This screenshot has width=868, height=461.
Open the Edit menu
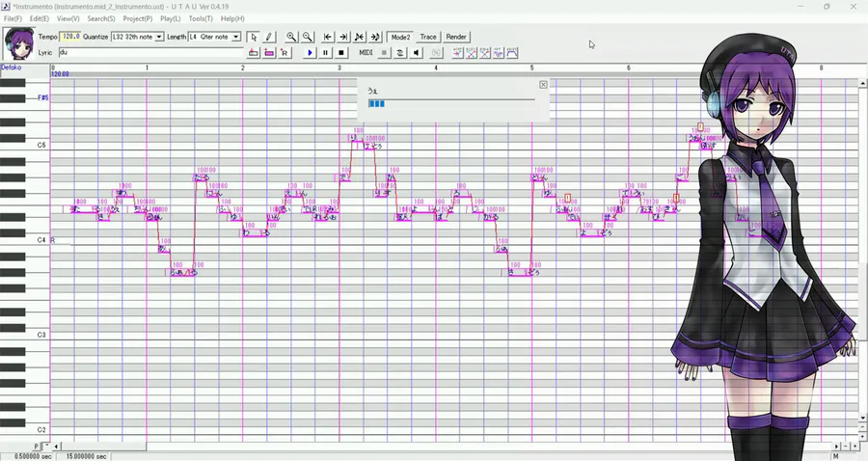[39, 19]
